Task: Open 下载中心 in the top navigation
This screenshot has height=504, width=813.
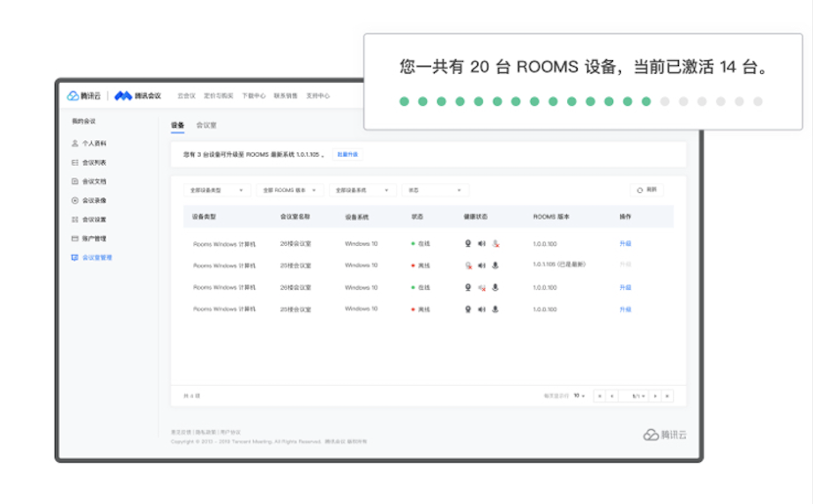Action: [254, 96]
